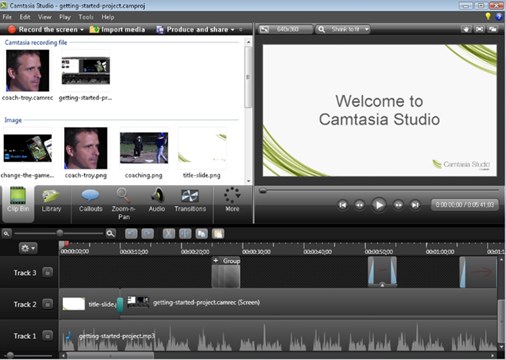Click the timeline Redo button
The width and height of the screenshot is (506, 360).
point(147,234)
